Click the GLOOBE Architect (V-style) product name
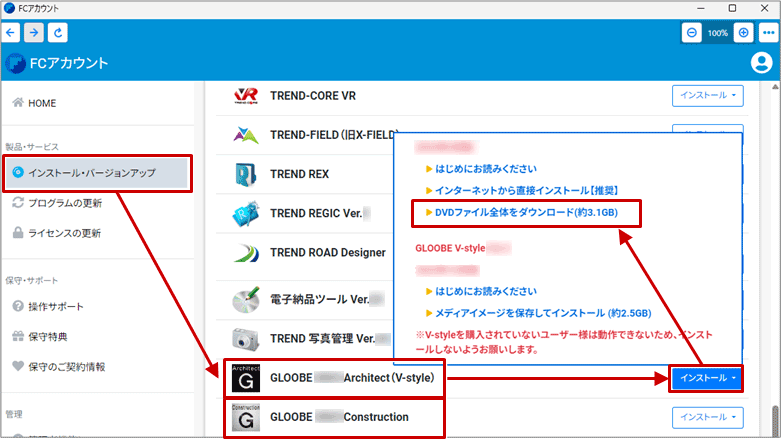 (x=352, y=378)
